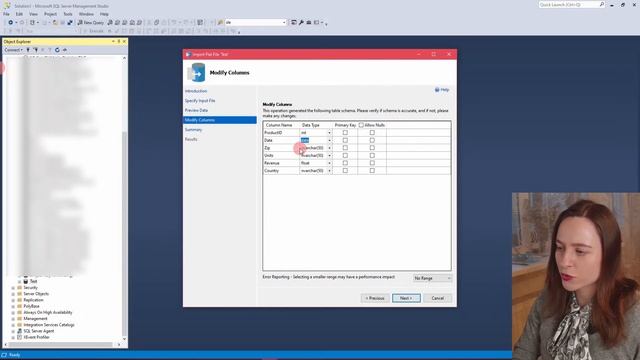The height and width of the screenshot is (360, 640).
Task: Click the Execute toolbar button
Action: pyautogui.click(x=93, y=31)
